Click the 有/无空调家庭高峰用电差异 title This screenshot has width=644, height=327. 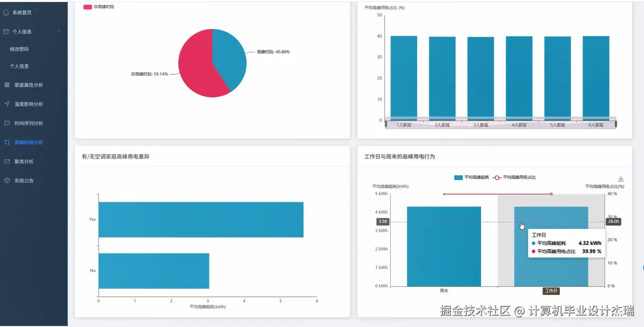point(116,156)
